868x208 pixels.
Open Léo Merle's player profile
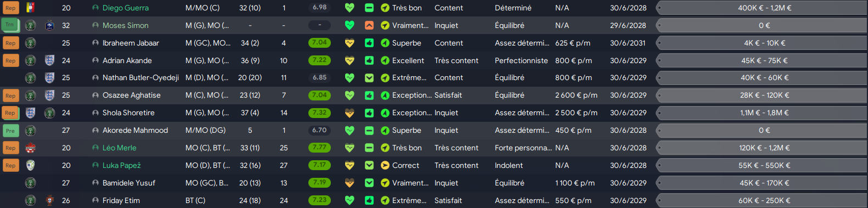coord(119,148)
